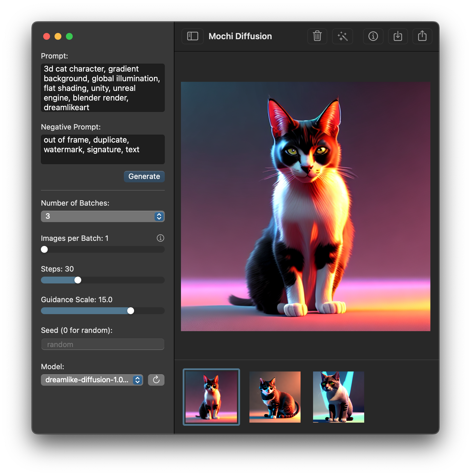Click the 'Negative Prompt:' label

tap(71, 127)
